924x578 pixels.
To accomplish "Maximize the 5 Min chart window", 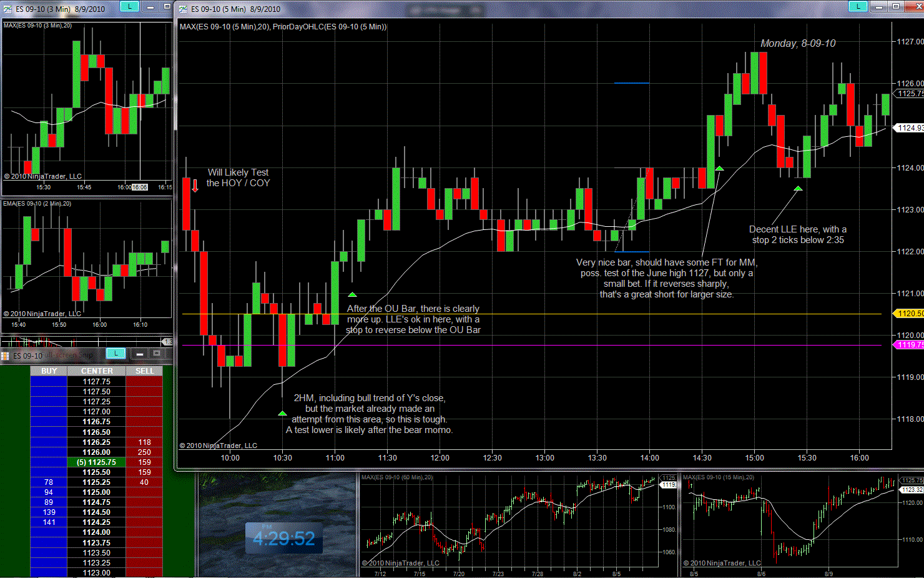I will (x=896, y=6).
